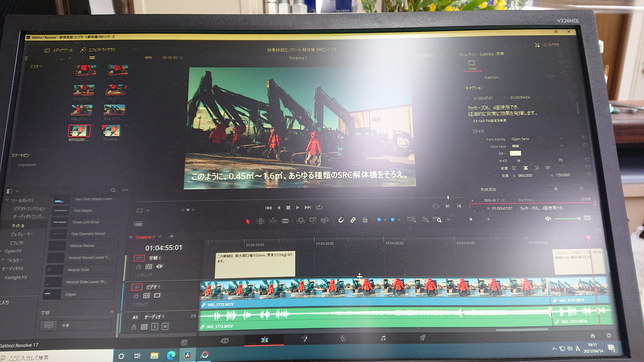Toggle the Loop playback button
Screen dimensions: 644x362
(319, 207)
